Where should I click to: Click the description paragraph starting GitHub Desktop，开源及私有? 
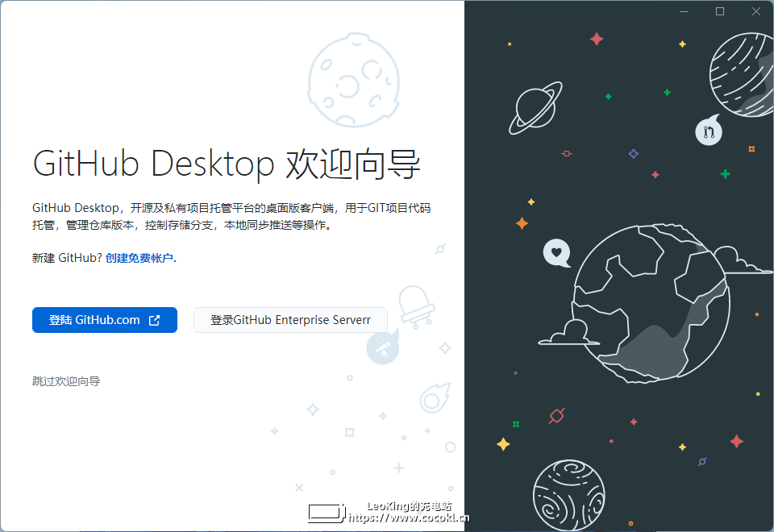pyautogui.click(x=231, y=216)
